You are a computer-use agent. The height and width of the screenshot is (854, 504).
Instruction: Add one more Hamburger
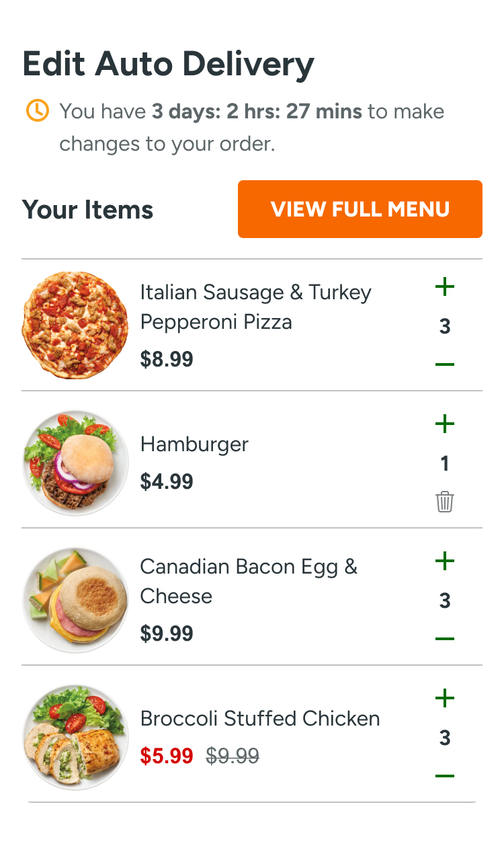click(x=445, y=424)
